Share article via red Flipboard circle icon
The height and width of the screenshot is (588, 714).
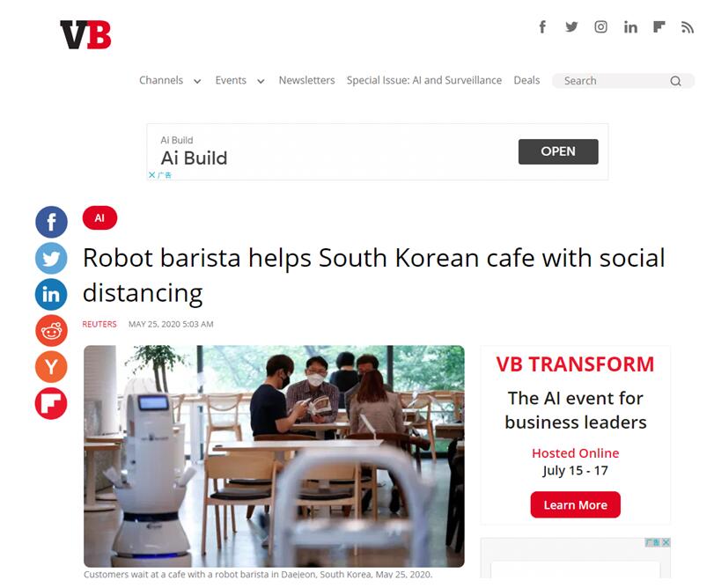[51, 403]
